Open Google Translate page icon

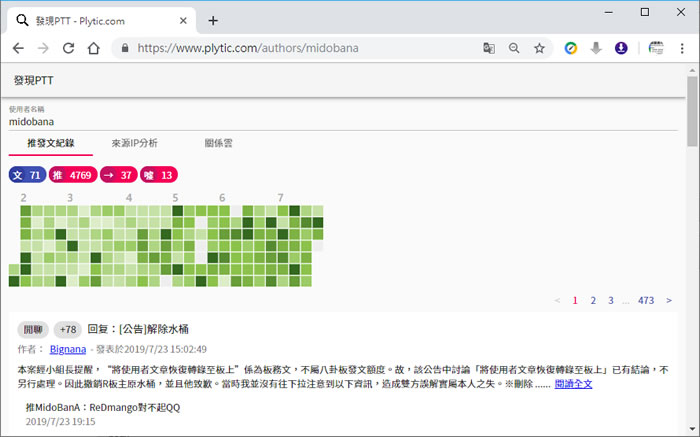click(489, 48)
